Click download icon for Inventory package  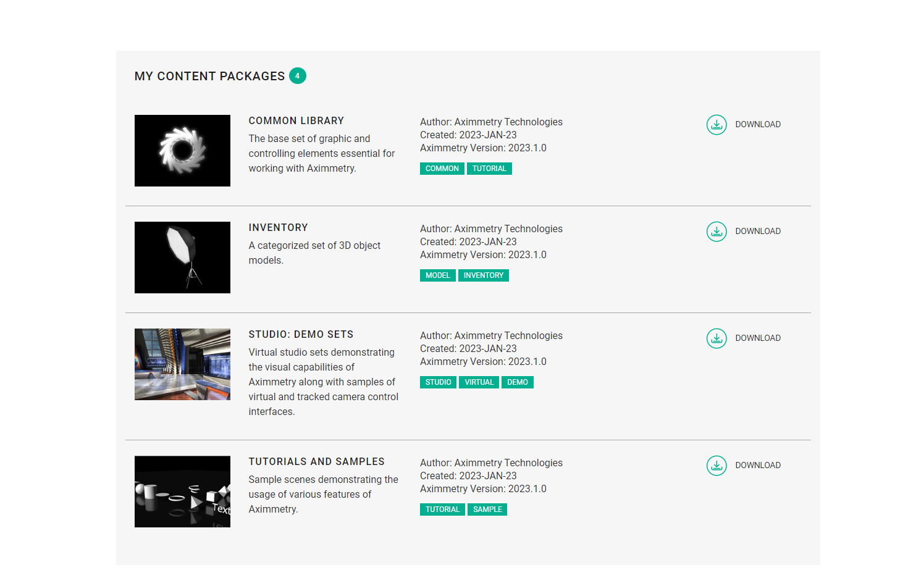click(716, 232)
